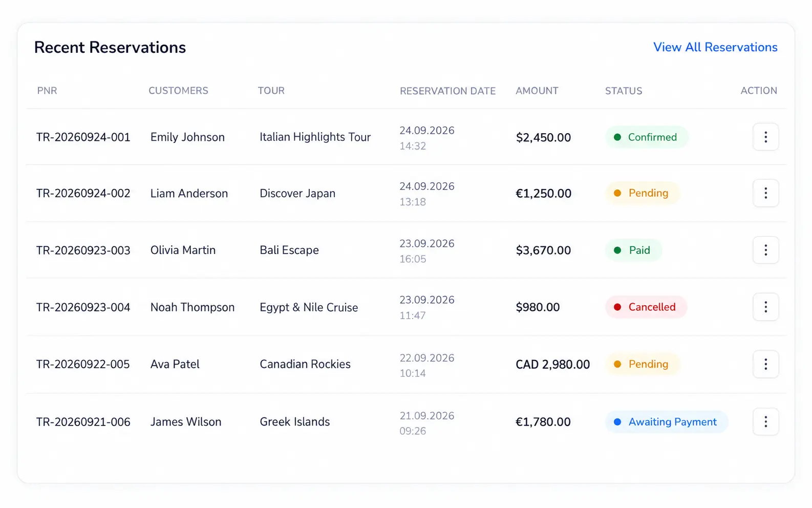Viewport: 812px width, 508px height.
Task: Click the amount $2,450.00
Action: click(x=543, y=137)
